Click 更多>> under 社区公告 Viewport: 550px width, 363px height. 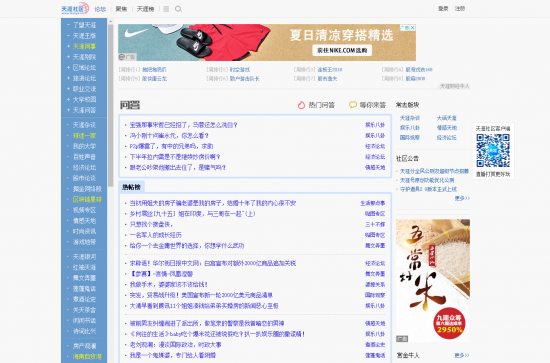pyautogui.click(x=462, y=198)
